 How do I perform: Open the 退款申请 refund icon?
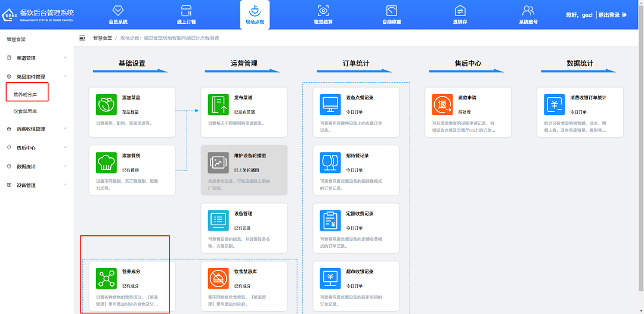(x=442, y=104)
